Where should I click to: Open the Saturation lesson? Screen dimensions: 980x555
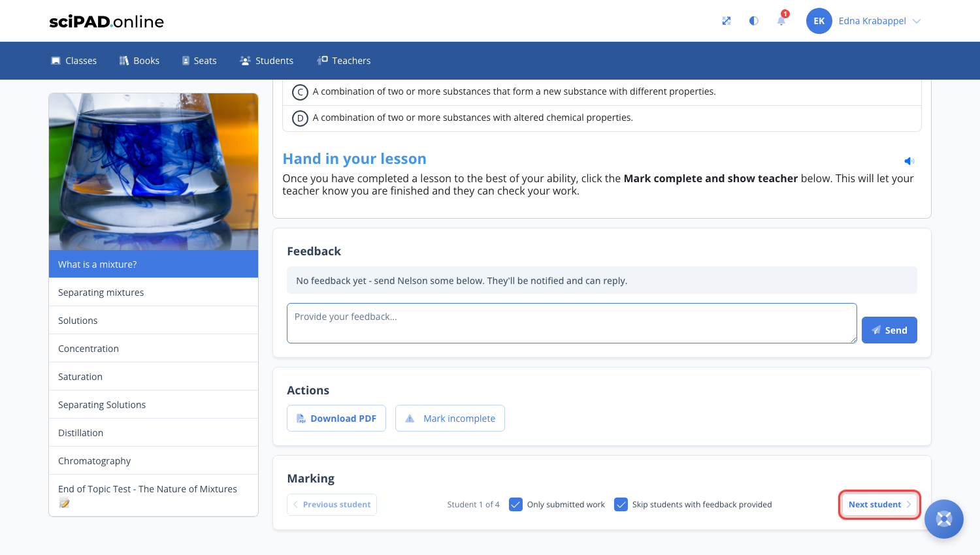click(154, 377)
